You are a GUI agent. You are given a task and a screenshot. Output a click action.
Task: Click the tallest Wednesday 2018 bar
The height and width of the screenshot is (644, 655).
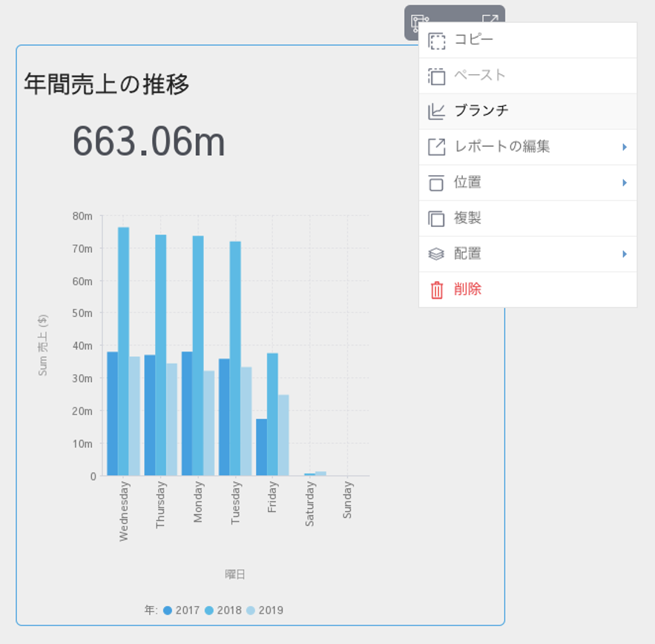(123, 349)
